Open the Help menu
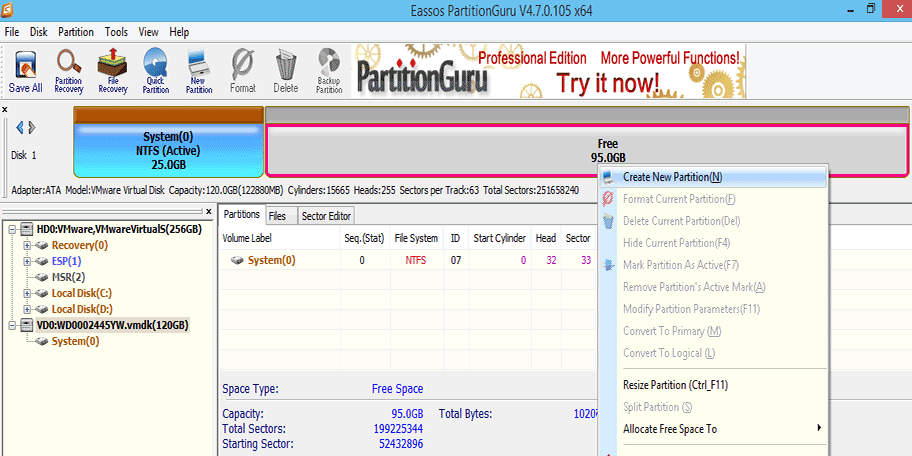This screenshot has height=456, width=912. [179, 32]
